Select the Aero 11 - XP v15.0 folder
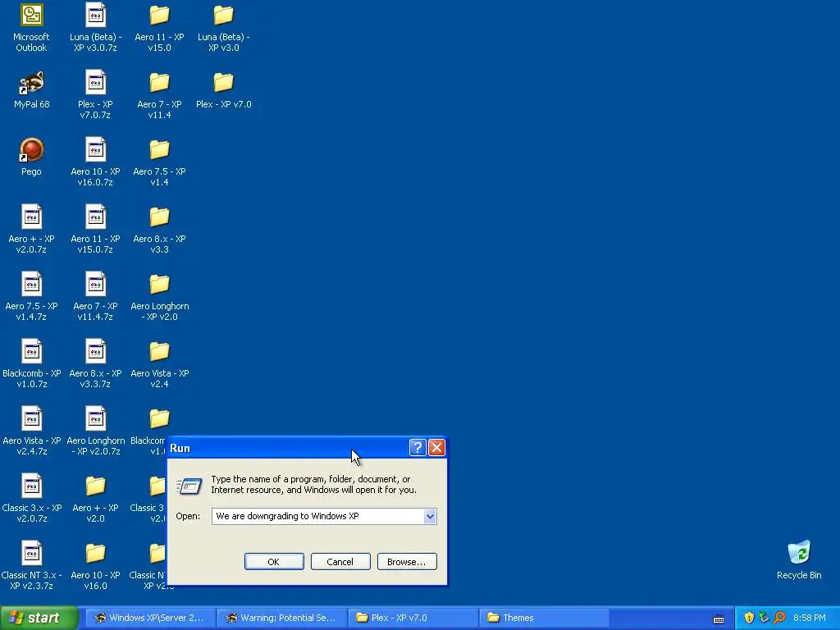 [x=159, y=28]
